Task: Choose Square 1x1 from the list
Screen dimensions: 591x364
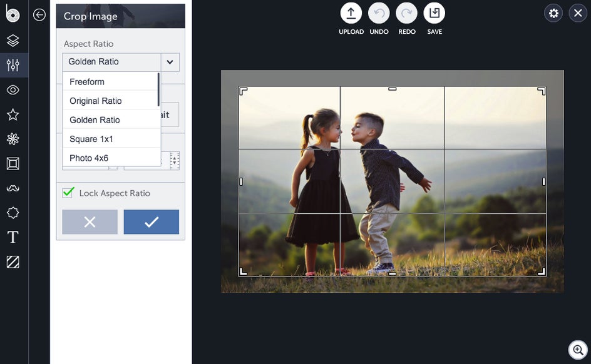Action: click(x=110, y=139)
